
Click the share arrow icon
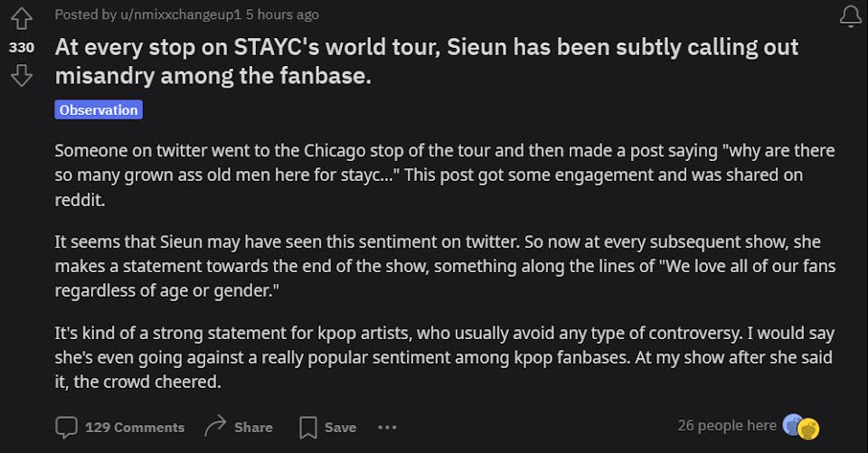(x=215, y=427)
